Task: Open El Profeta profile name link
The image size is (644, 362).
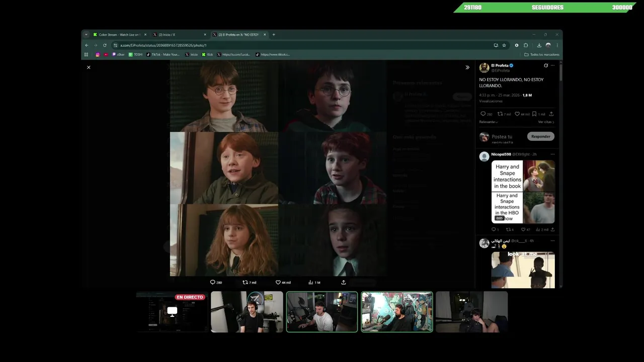Action: point(500,65)
